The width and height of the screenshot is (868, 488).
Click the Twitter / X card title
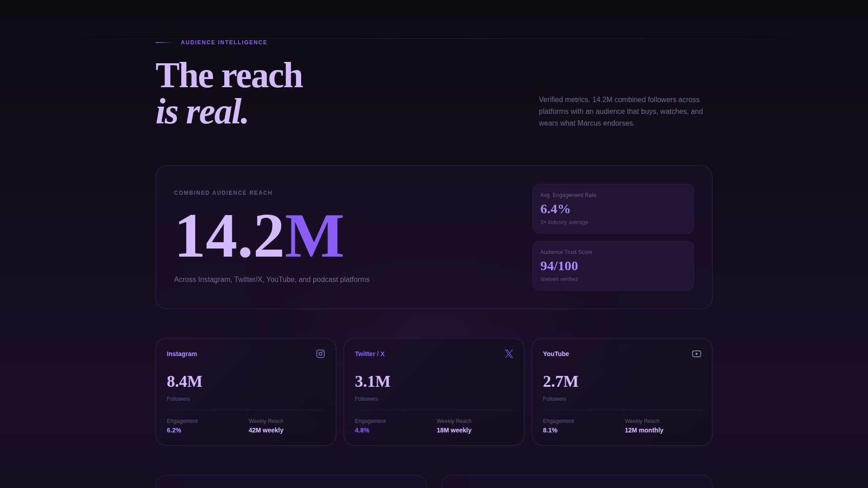pyautogui.click(x=369, y=354)
